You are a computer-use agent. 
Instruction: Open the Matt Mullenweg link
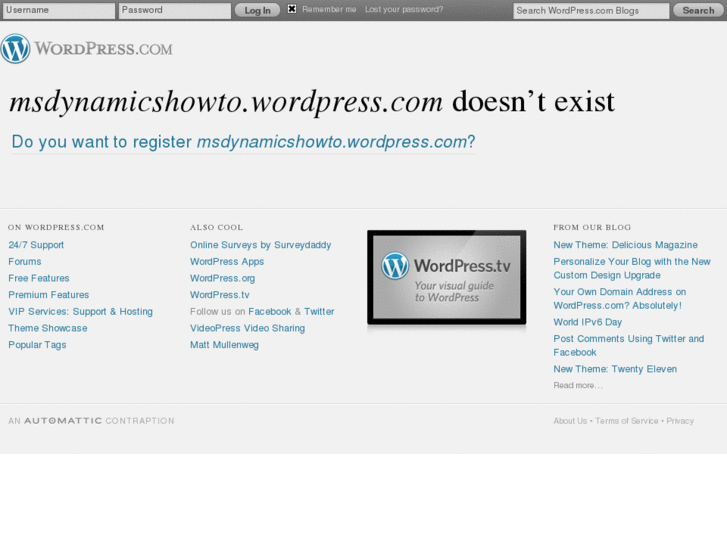(x=224, y=345)
